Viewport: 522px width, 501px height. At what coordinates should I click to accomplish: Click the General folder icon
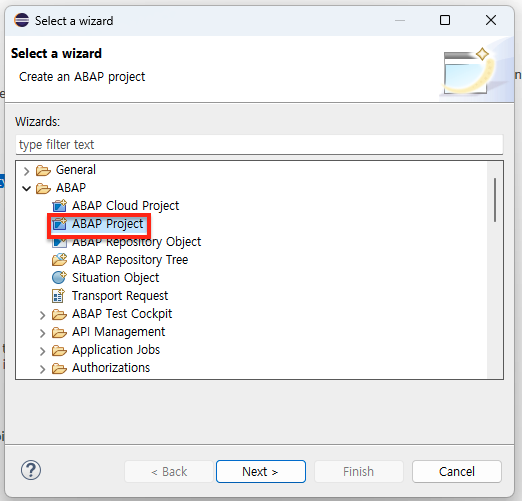point(43,170)
